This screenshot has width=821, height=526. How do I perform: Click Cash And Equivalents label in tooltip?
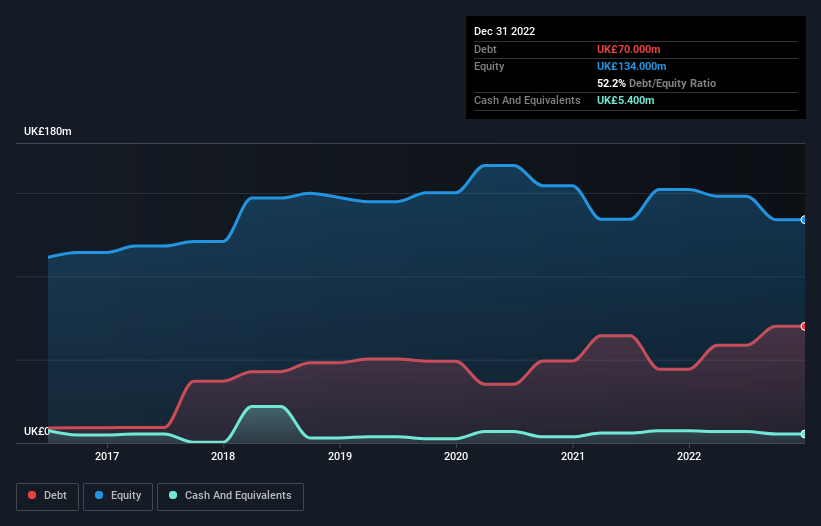[527, 100]
